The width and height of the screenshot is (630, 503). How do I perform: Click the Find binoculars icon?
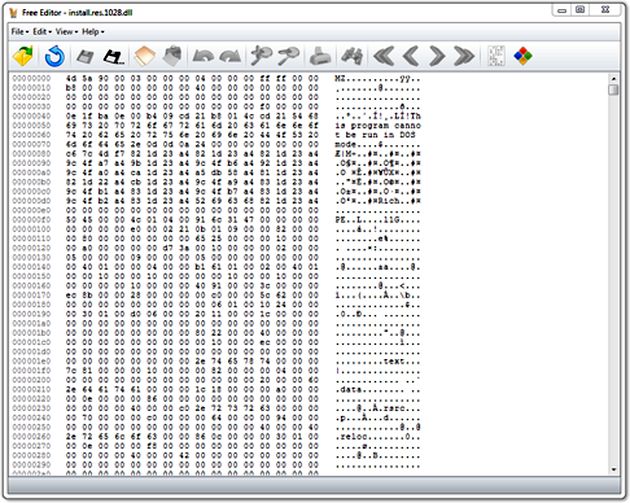[x=352, y=56]
